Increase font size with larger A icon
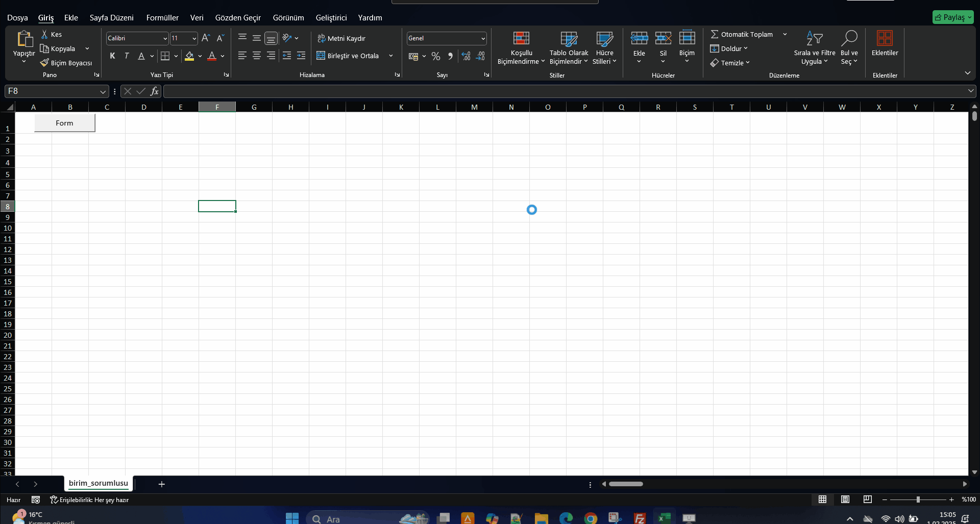The image size is (980, 524). 206,38
